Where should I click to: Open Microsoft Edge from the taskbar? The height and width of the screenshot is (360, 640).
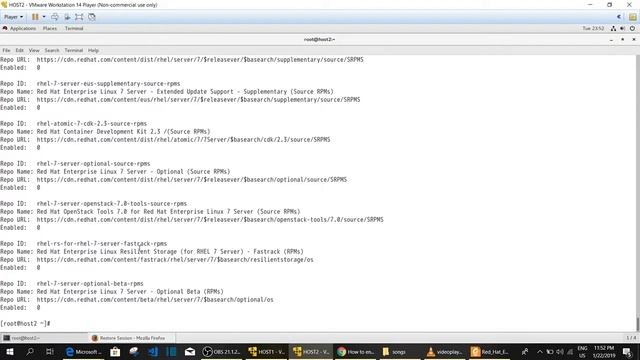coord(84,351)
